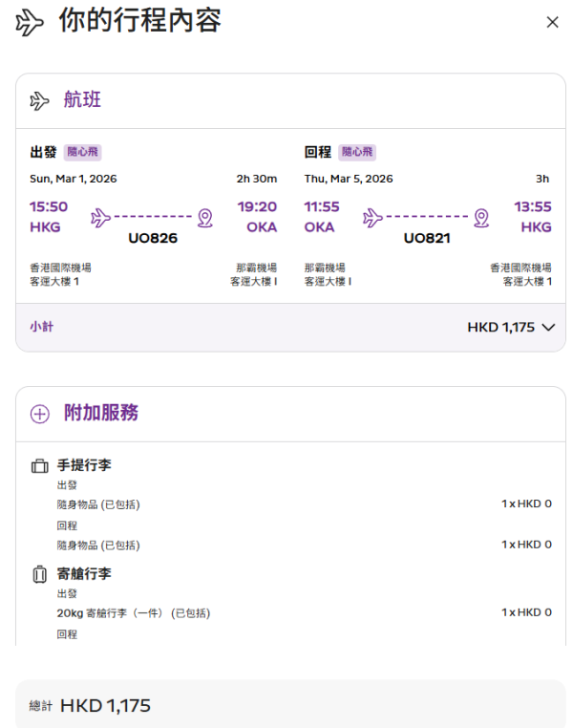The image size is (573, 728).
Task: Click the 寄艙行李 heading
Action: click(x=84, y=574)
